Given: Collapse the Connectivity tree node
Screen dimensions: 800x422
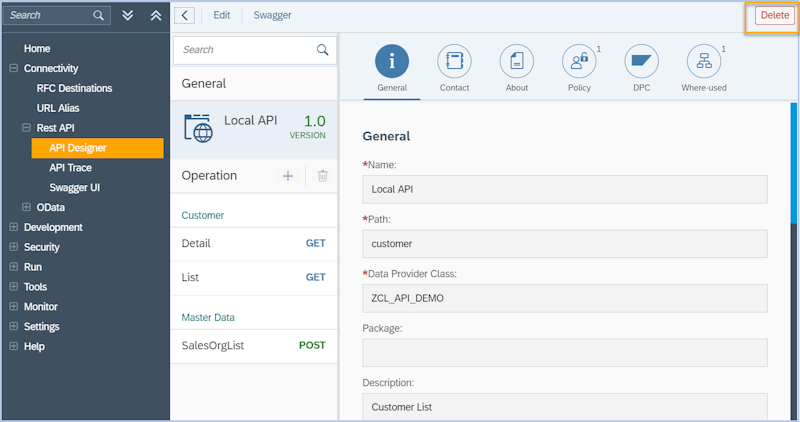Looking at the screenshot, I should pos(14,68).
